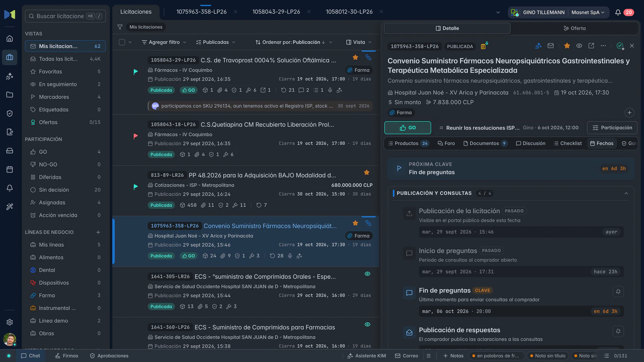The image size is (644, 362).
Task: Click the filter funnel icon
Action: point(120,27)
